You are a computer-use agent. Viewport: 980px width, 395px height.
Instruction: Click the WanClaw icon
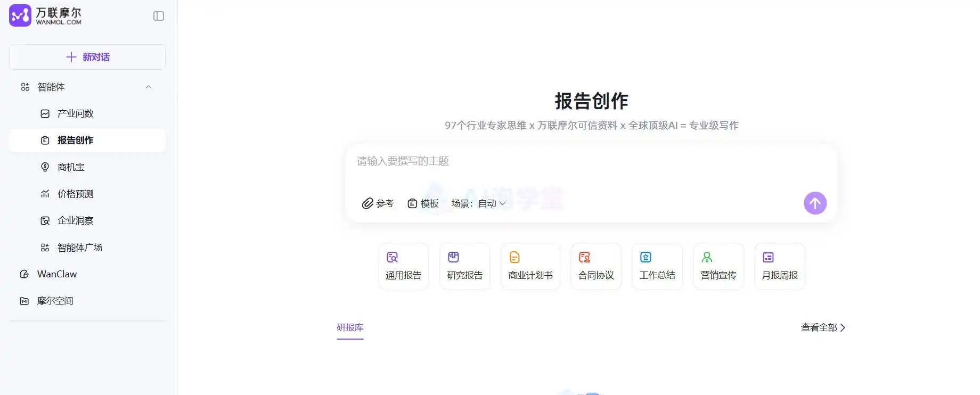[24, 274]
